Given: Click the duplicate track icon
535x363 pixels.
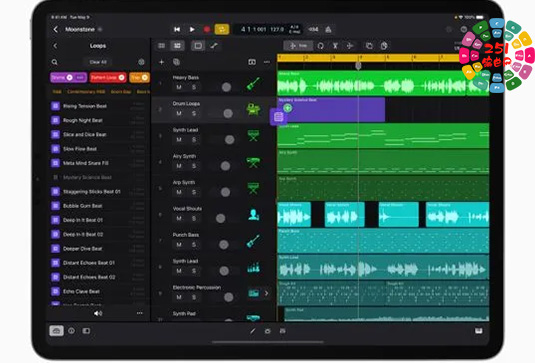Looking at the screenshot, I should pos(176,62).
